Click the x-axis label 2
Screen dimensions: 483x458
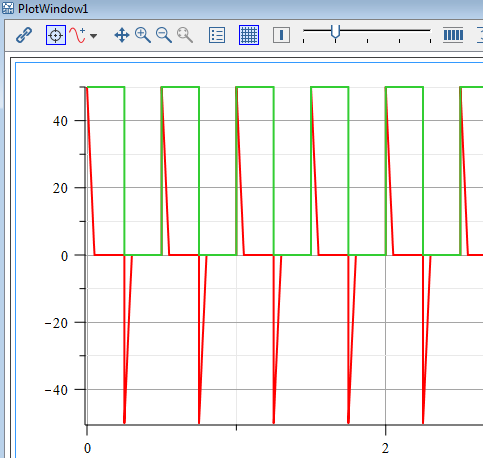[385, 448]
